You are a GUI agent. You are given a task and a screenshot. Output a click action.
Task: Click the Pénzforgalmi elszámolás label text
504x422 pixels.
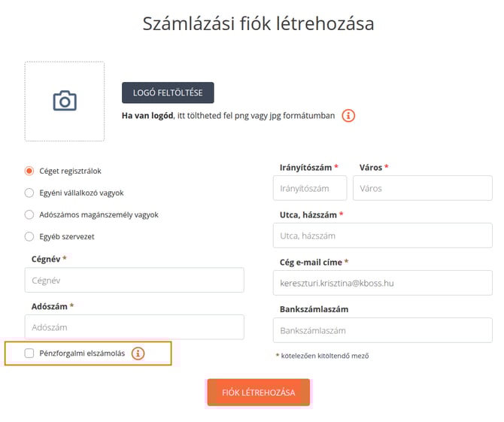(82, 353)
